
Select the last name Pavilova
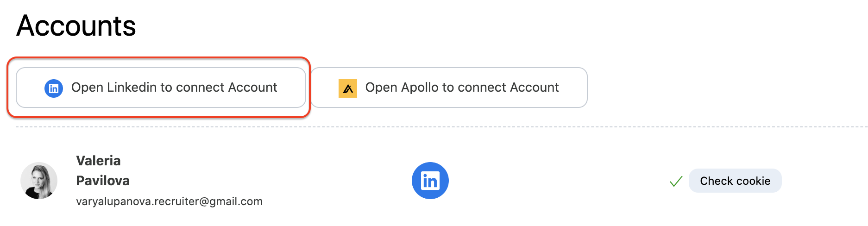[x=103, y=181]
